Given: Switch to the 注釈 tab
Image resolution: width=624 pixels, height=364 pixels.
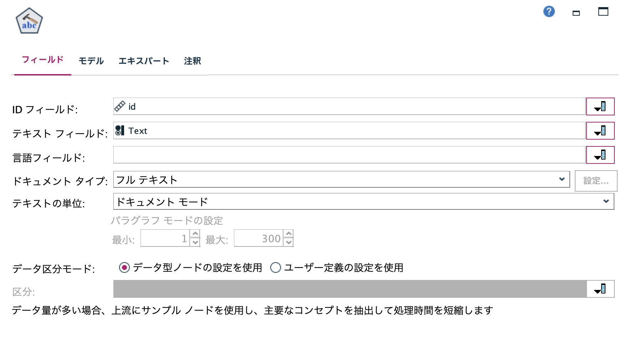Looking at the screenshot, I should [x=192, y=61].
